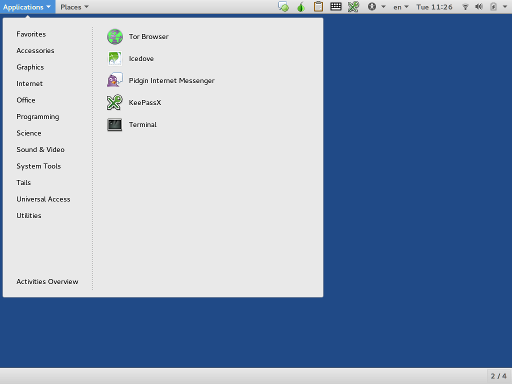Open the system menu arrow at far right
512x384 pixels.
point(505,7)
